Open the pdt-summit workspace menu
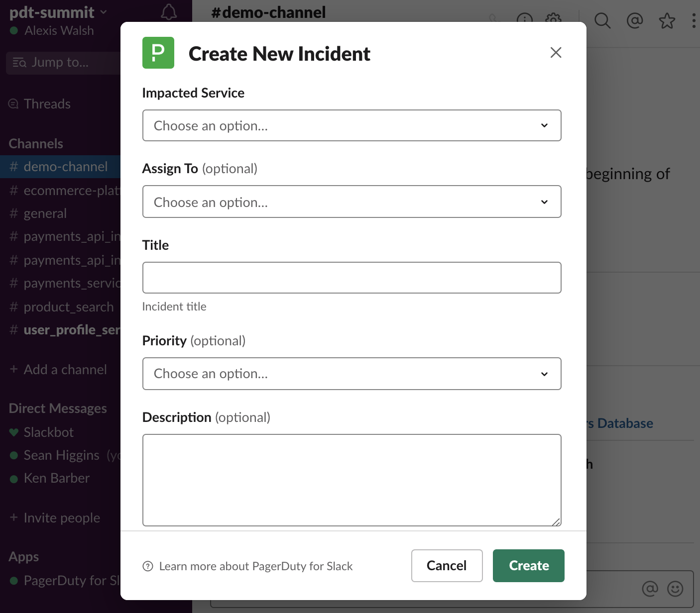Viewport: 700px width, 613px height. pyautogui.click(x=57, y=12)
